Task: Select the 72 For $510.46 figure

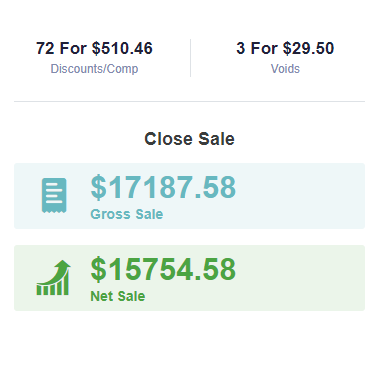Action: coord(94,48)
